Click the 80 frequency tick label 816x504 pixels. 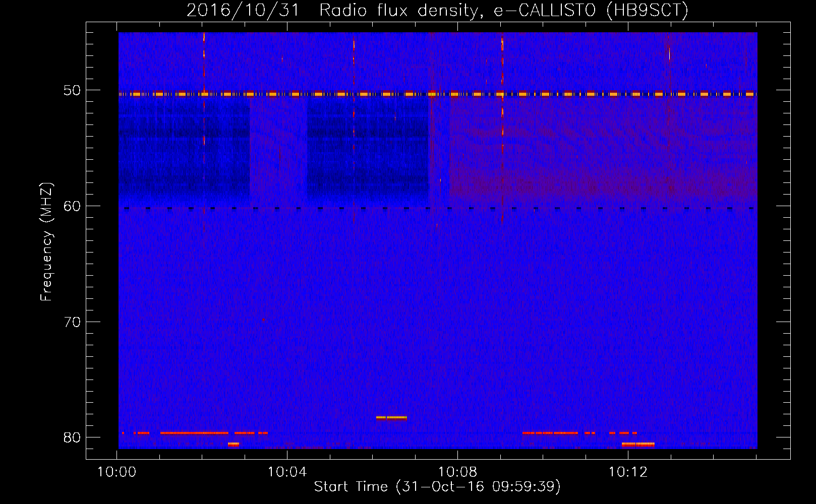(72, 437)
